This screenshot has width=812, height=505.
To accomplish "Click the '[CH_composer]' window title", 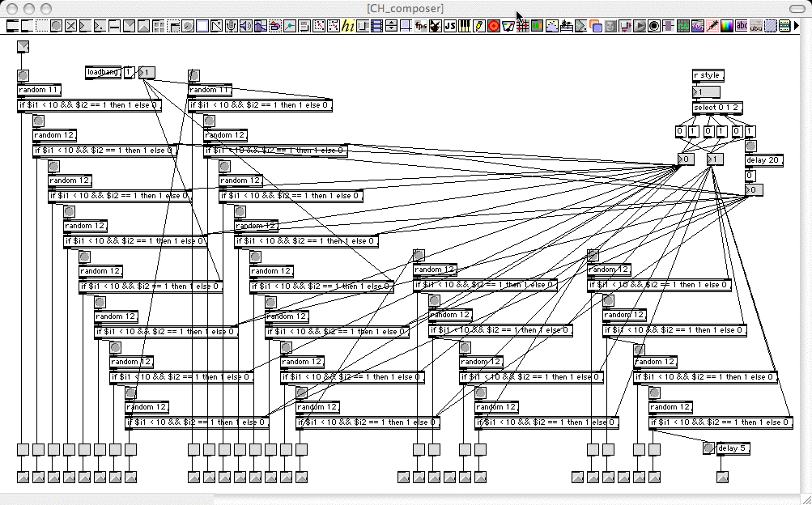I will [406, 8].
